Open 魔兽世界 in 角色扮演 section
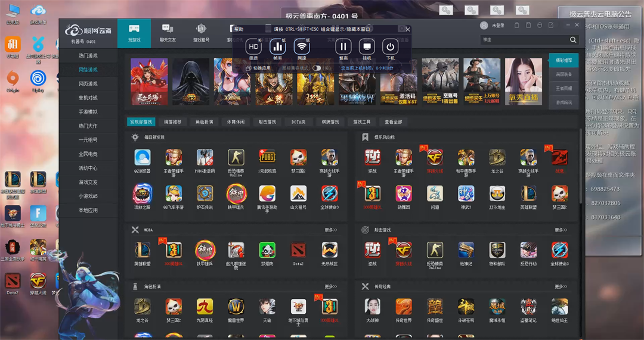 [x=236, y=307]
